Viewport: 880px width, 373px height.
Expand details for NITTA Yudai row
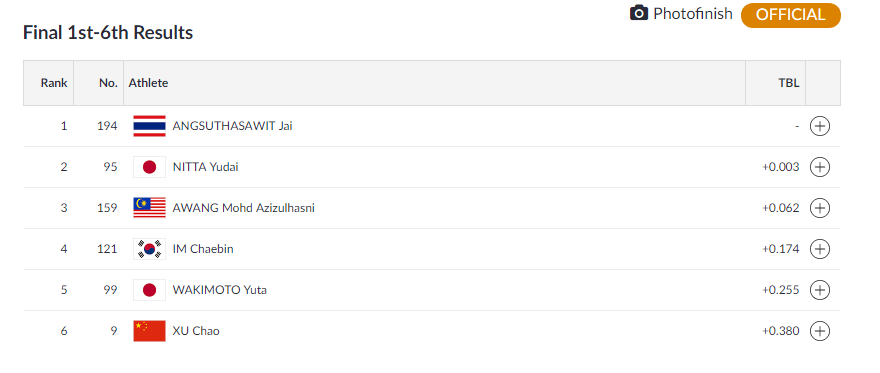(819, 167)
